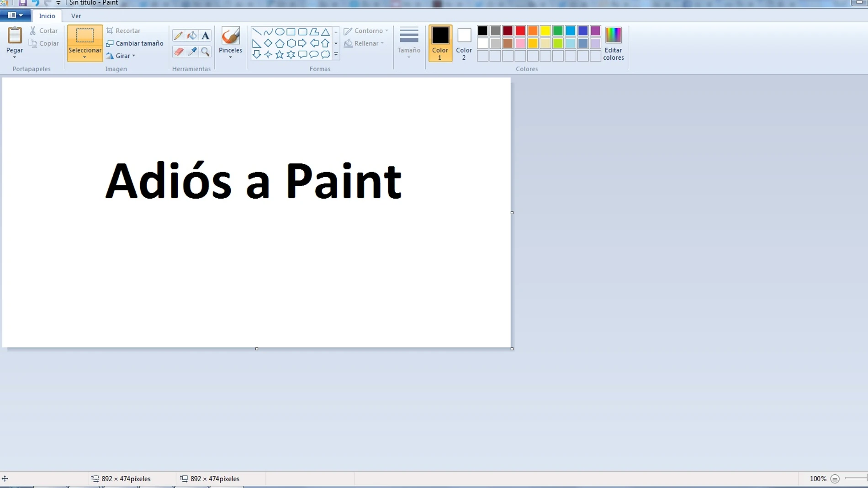Choose the Cloud callout shape
This screenshot has height=488, width=868.
325,55
